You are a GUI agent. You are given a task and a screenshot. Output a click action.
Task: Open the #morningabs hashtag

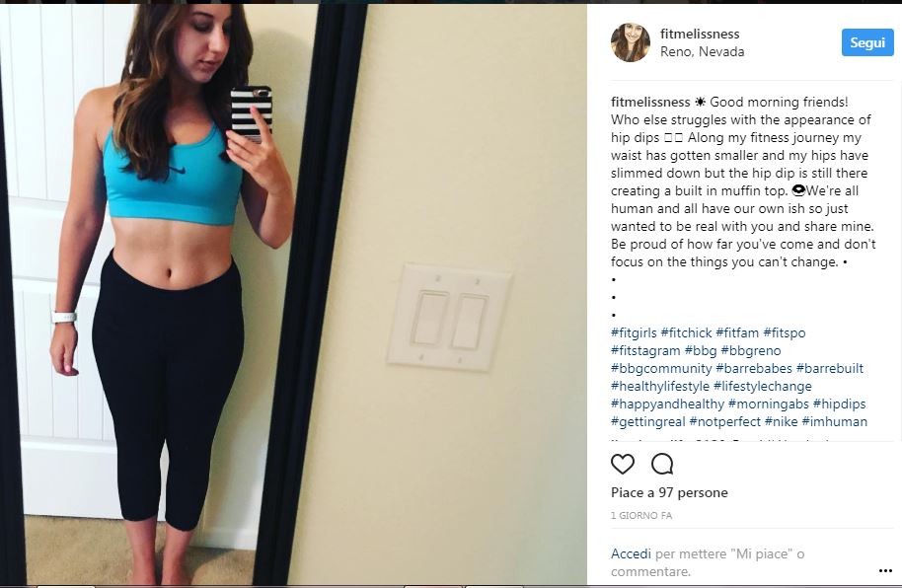coord(768,404)
